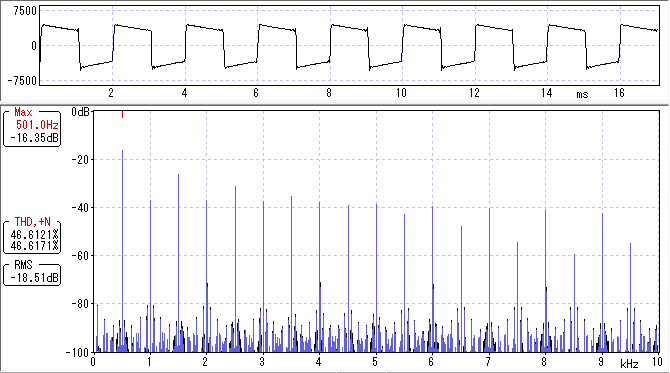
Task: Select the THD,+N label in the readout
Action: tap(32, 222)
